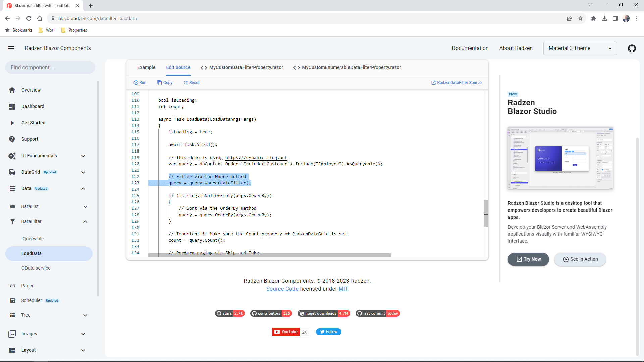
Task: Expand UI Fundamentals section chevron
Action: [83, 156]
